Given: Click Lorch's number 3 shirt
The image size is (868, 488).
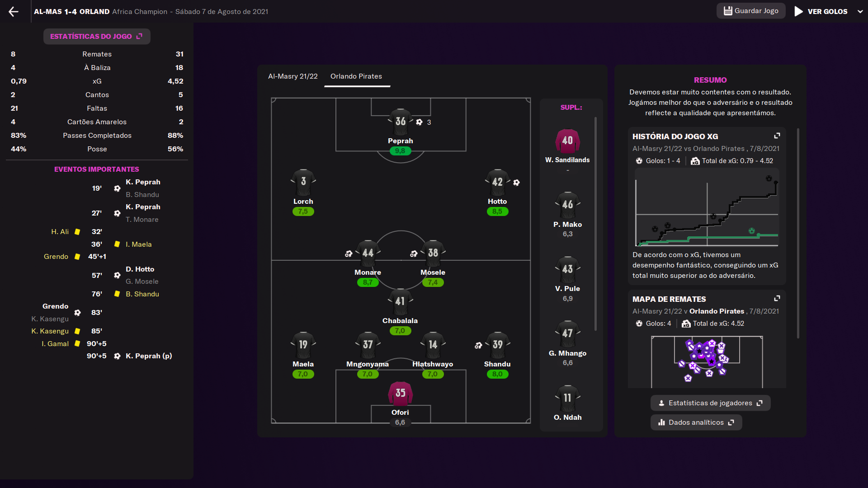Looking at the screenshot, I should click(x=303, y=182).
